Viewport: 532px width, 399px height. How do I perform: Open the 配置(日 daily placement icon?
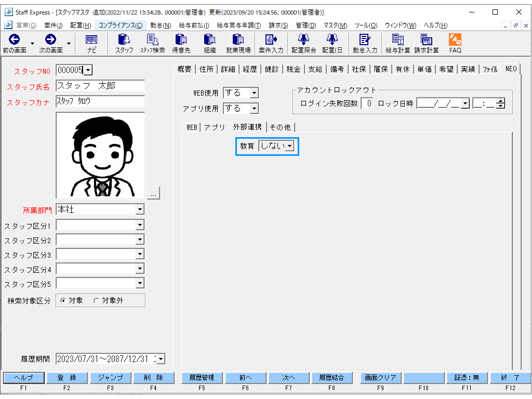point(332,44)
